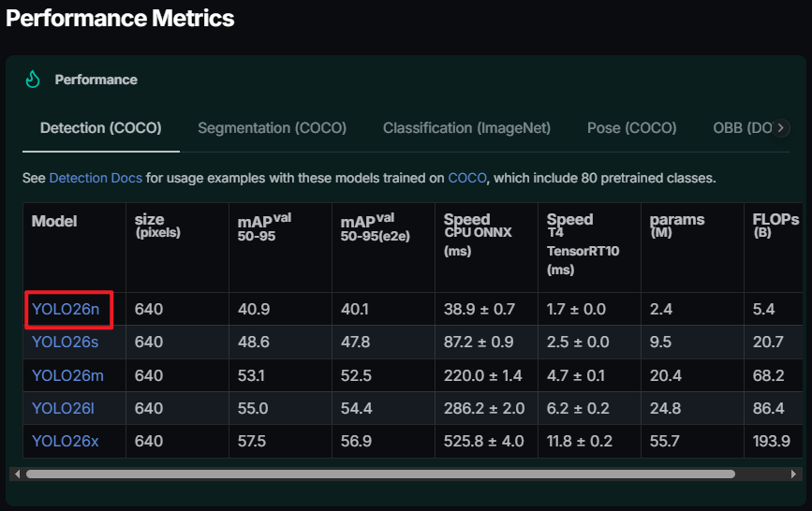Open the YOLO26m model link
812x511 pixels.
pyautogui.click(x=67, y=375)
